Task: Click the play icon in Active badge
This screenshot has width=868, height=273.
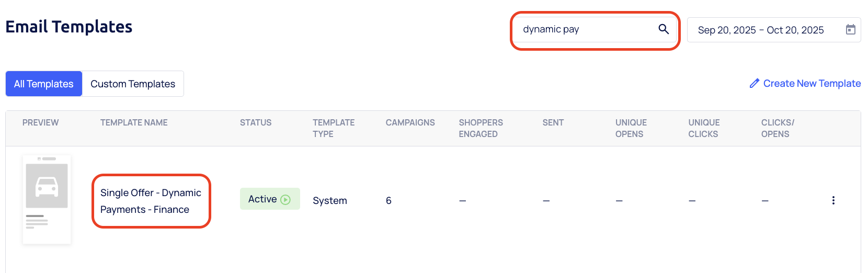Action: [285, 199]
